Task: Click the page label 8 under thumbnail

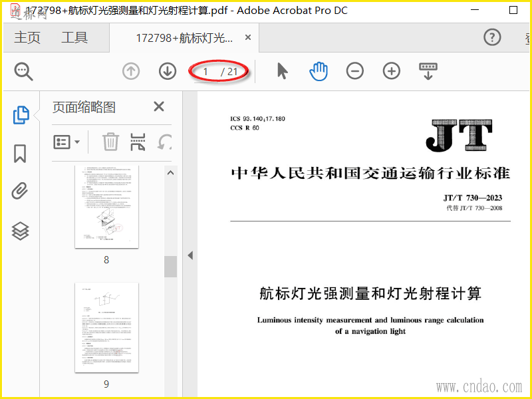Action: pyautogui.click(x=106, y=260)
